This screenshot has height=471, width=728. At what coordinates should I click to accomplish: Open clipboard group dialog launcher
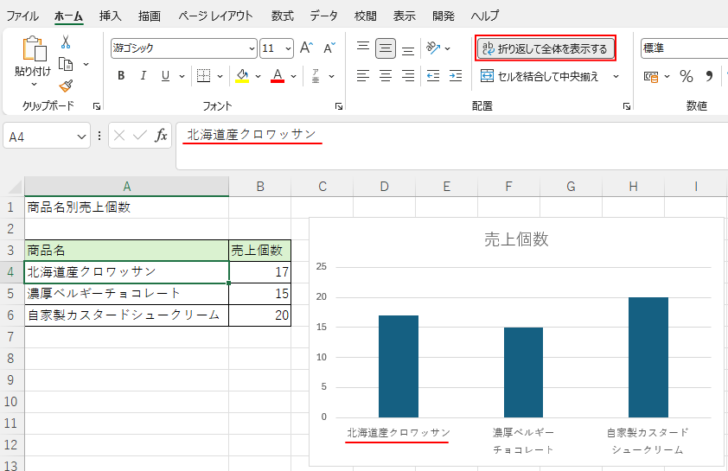click(x=97, y=106)
